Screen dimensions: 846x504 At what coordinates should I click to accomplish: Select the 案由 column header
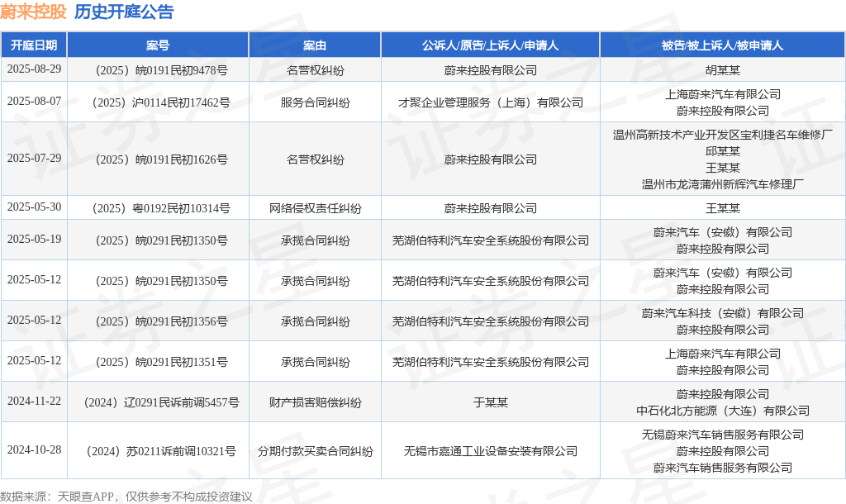(315, 45)
